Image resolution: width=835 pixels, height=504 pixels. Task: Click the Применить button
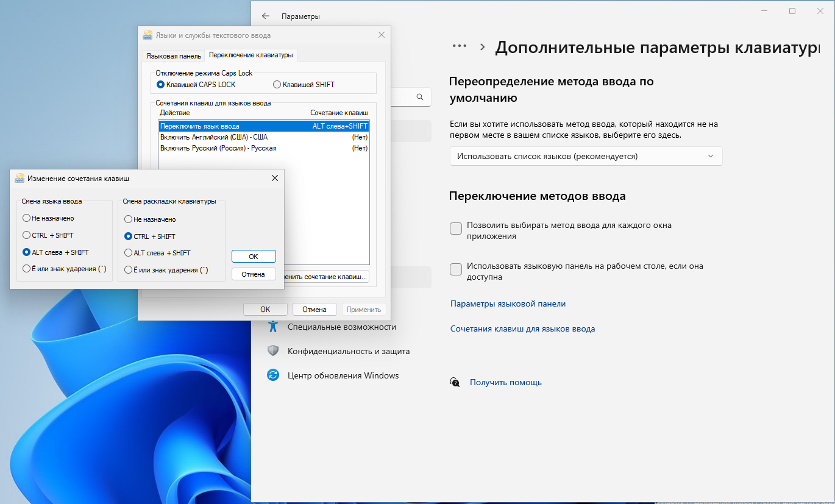(x=364, y=309)
